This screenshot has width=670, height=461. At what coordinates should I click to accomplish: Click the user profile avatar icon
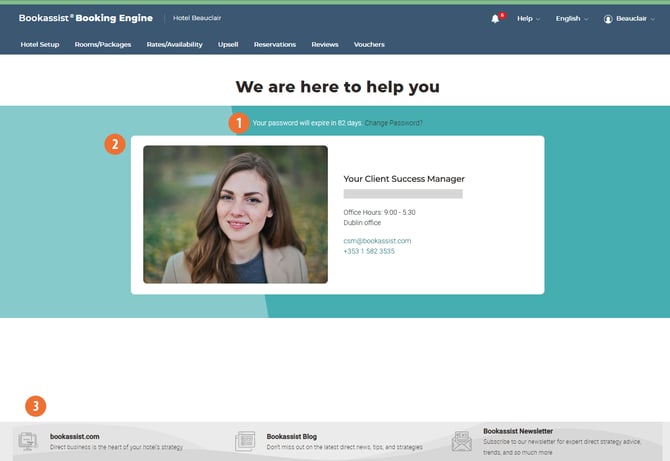coord(608,19)
